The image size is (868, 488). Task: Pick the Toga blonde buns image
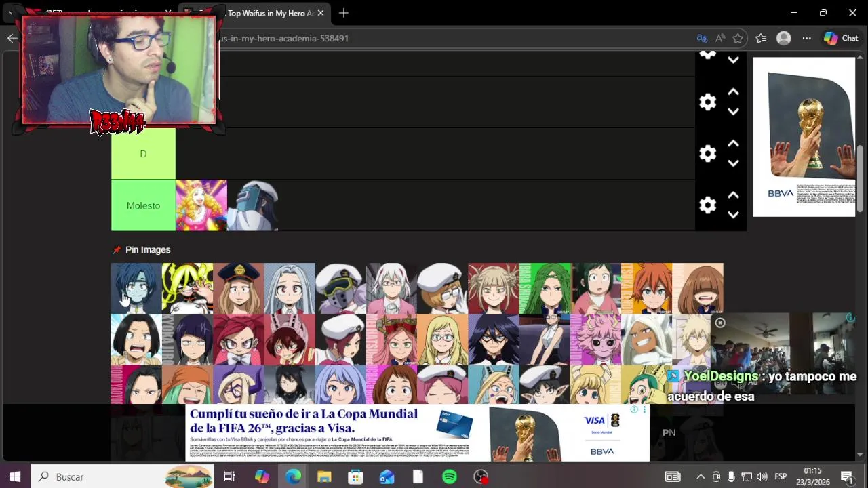pyautogui.click(x=494, y=289)
